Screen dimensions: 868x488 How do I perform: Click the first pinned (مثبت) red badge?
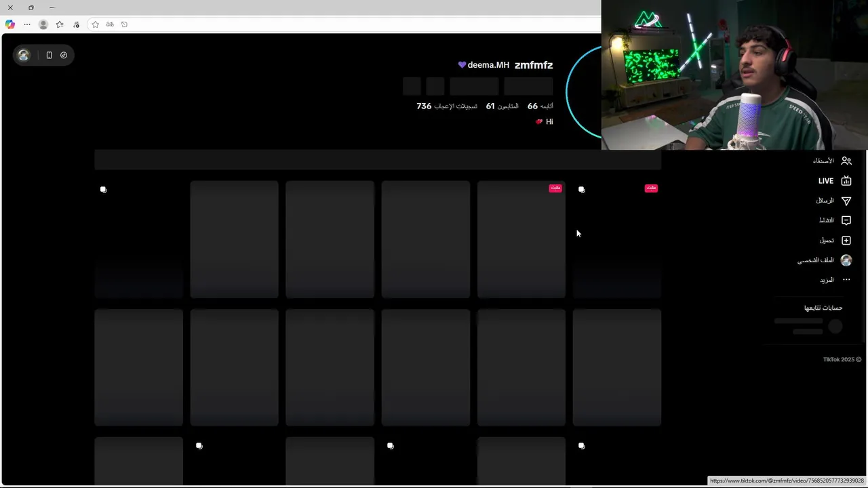[x=651, y=188]
